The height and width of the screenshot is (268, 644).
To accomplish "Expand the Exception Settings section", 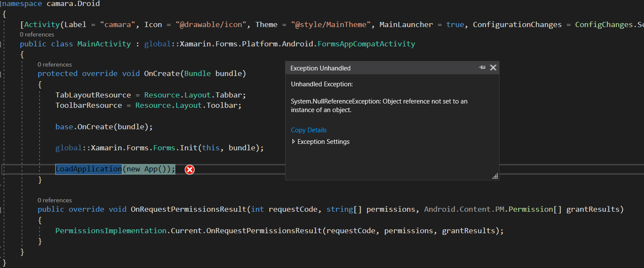I will point(320,141).
